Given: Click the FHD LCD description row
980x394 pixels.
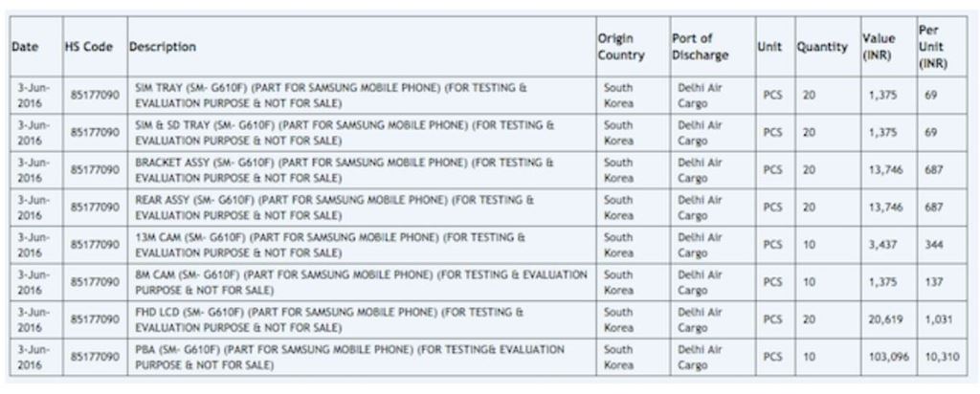Looking at the screenshot, I should [328, 319].
